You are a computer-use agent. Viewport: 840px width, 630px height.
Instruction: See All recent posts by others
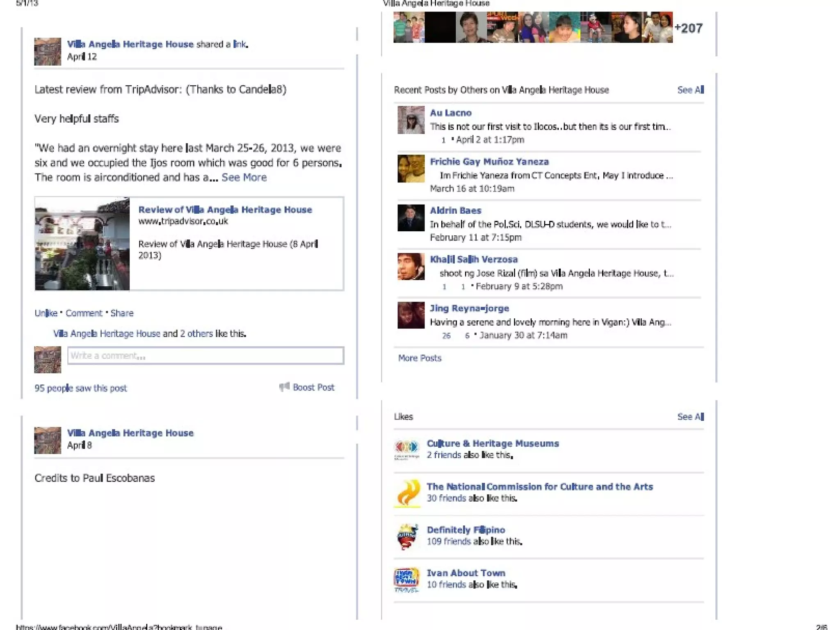(x=690, y=90)
